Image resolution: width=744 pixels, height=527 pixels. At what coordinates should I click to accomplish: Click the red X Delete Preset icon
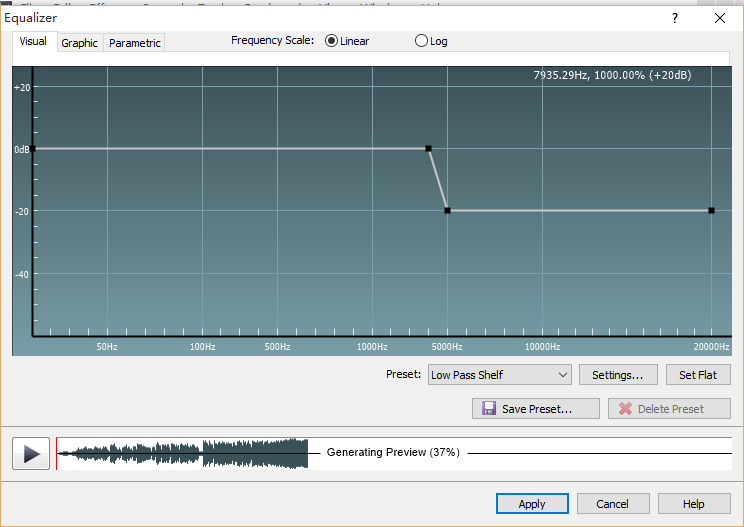point(625,409)
